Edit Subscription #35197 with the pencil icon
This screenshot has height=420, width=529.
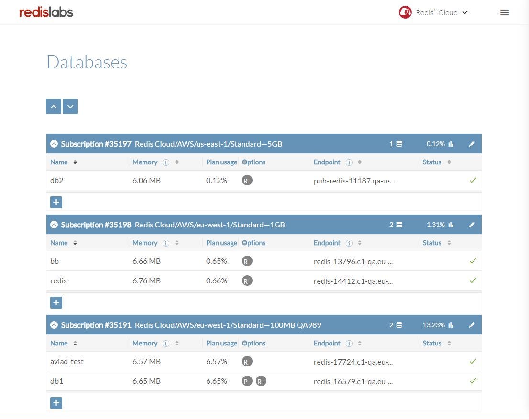pos(472,143)
